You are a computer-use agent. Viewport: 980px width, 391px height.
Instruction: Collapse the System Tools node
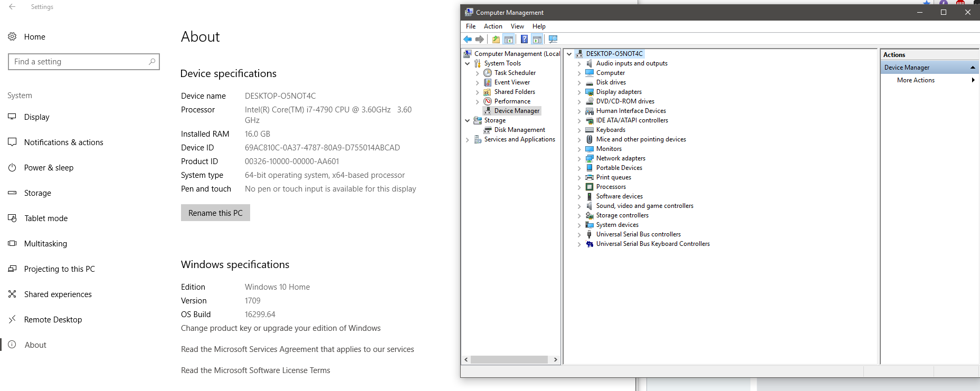[468, 63]
